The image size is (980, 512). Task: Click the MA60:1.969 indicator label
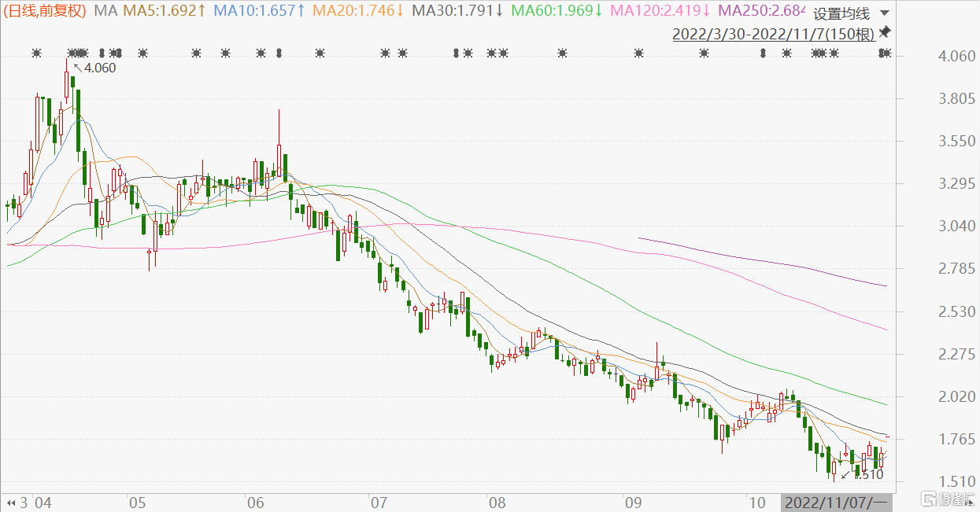coord(557,11)
